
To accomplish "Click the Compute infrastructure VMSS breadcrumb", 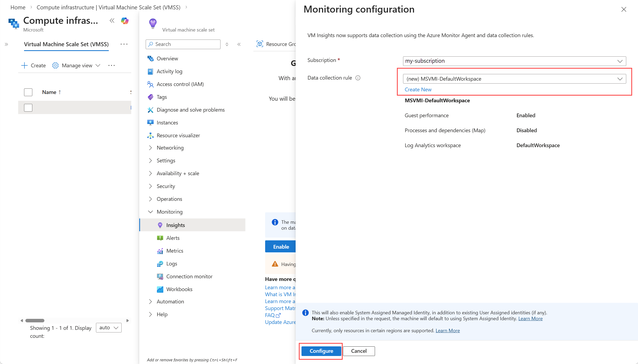I will click(x=109, y=7).
